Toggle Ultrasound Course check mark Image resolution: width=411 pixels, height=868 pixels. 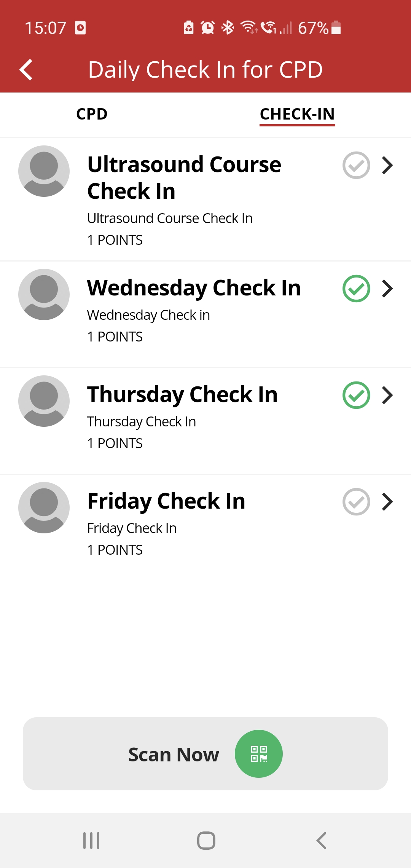coord(356,165)
